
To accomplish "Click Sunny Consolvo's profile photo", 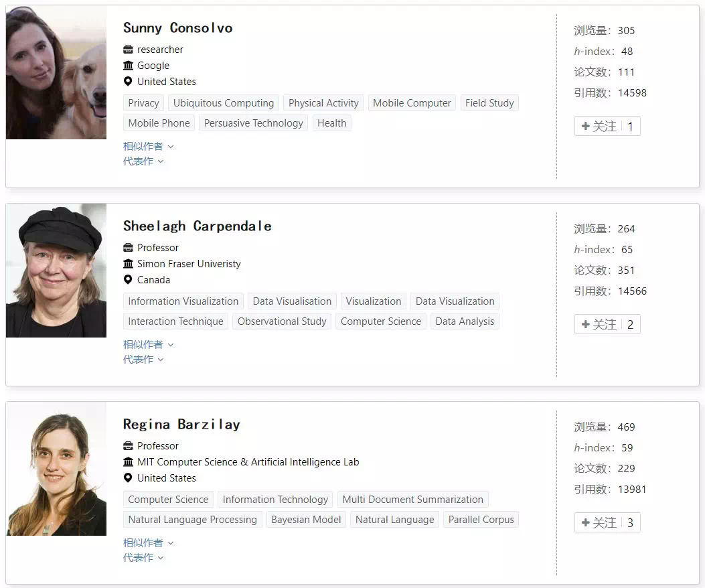I will click(56, 72).
